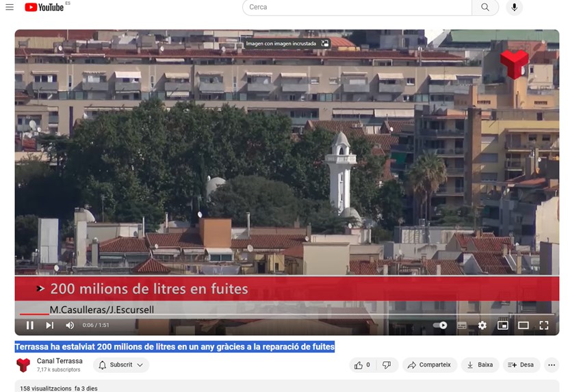Screen dimensions: 568x392
Task: Save the video with Desa button
Action: point(521,365)
